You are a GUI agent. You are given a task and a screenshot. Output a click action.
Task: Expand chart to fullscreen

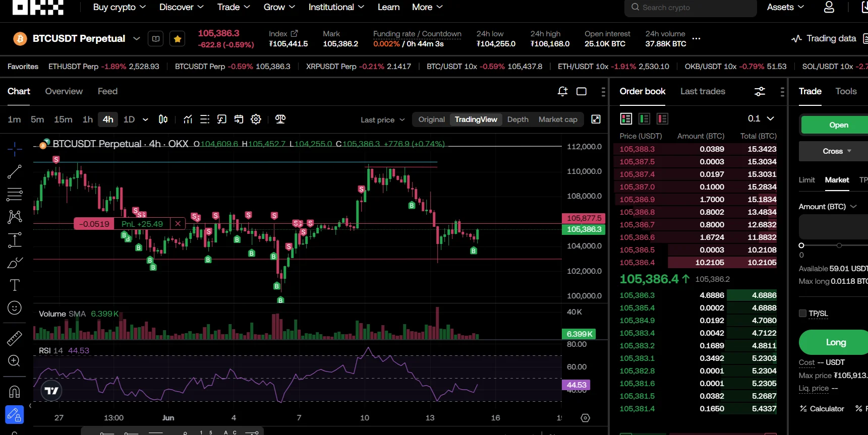[596, 119]
